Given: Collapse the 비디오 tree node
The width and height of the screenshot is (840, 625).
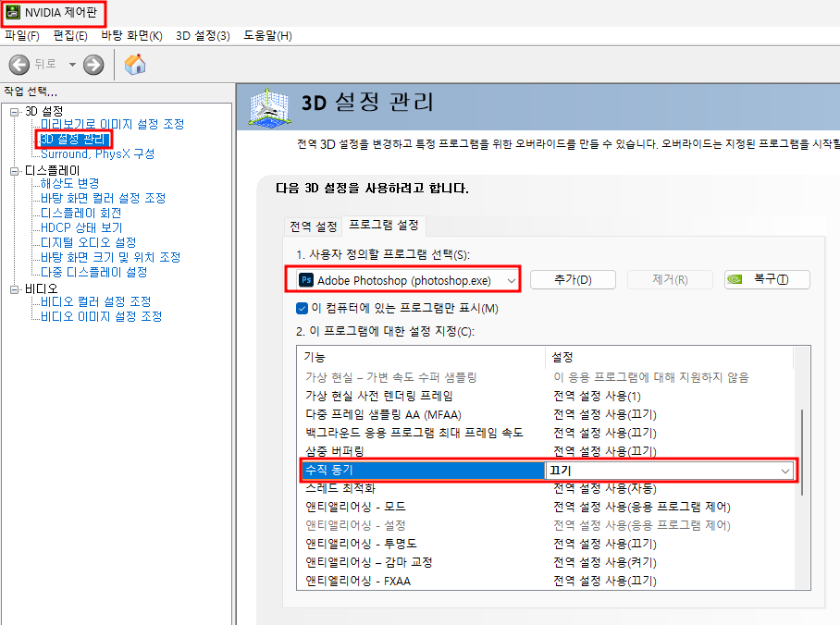Looking at the screenshot, I should (x=14, y=289).
